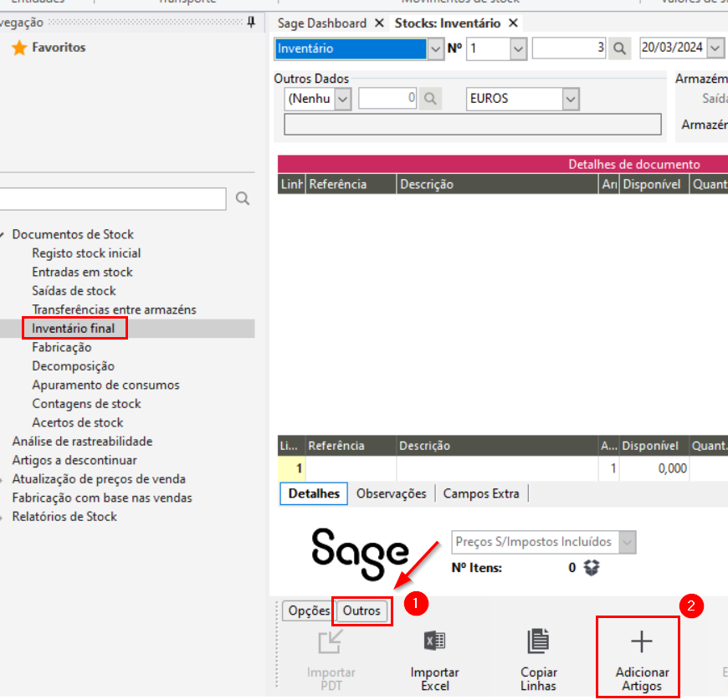Open Entradas em stock

(x=82, y=272)
